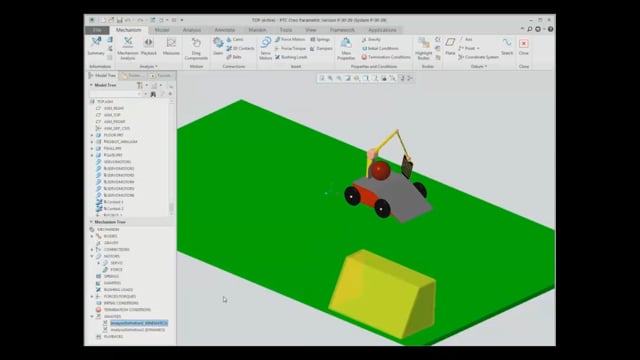Expand the Analysis group dropdown
Image resolution: width=640 pixels, height=360 pixels.
tap(149, 66)
